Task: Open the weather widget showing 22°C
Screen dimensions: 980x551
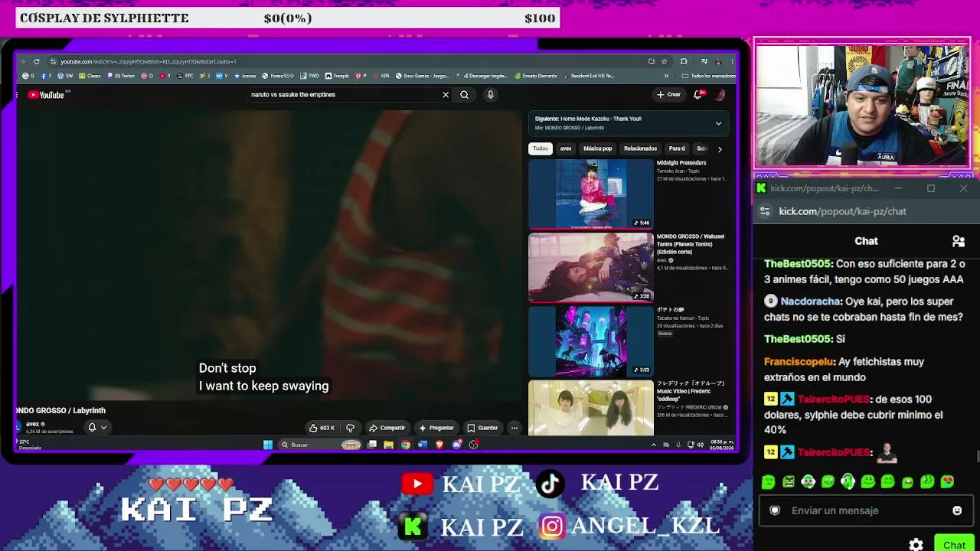Action: click(x=29, y=445)
